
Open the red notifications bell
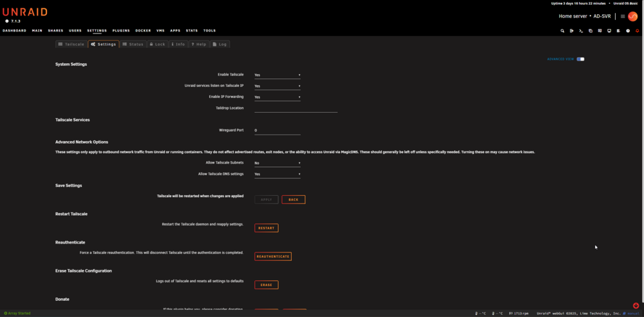[638, 31]
